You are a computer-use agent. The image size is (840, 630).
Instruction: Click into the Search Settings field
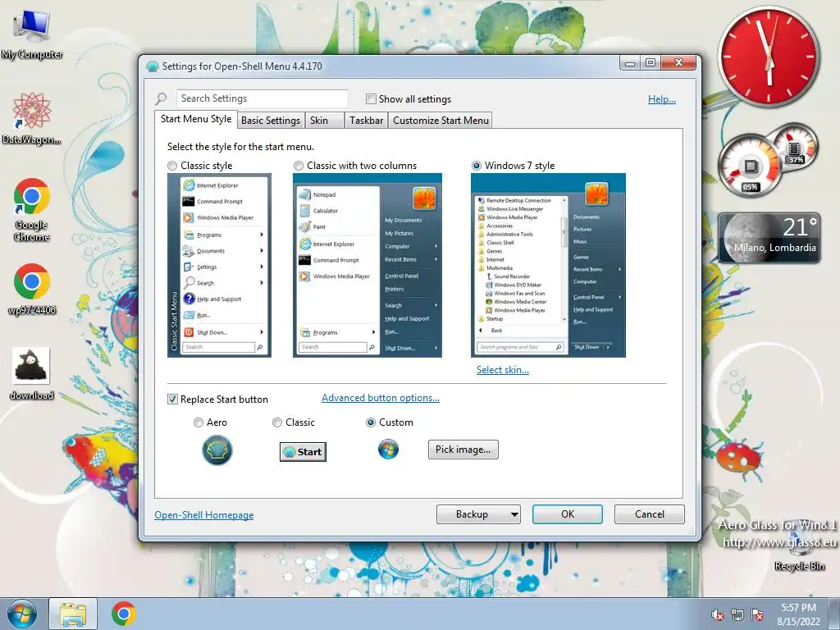click(x=262, y=98)
